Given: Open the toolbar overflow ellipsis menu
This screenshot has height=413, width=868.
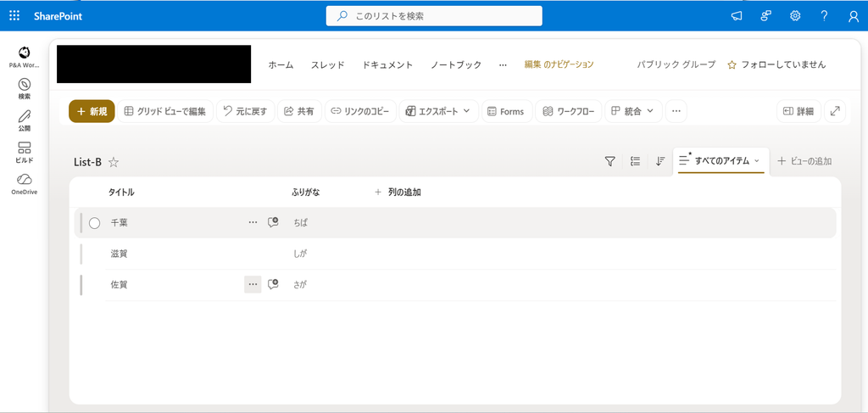Looking at the screenshot, I should pos(676,111).
